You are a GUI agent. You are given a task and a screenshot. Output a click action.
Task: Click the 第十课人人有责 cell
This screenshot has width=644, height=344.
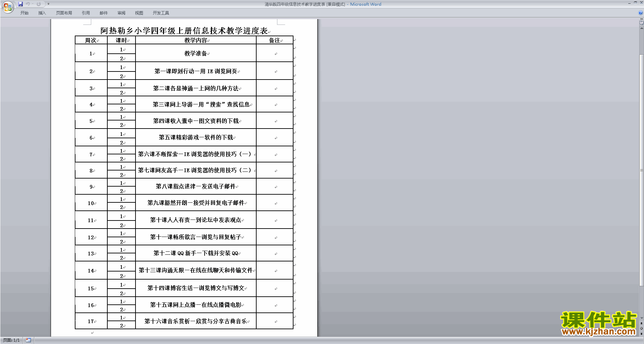(196, 220)
